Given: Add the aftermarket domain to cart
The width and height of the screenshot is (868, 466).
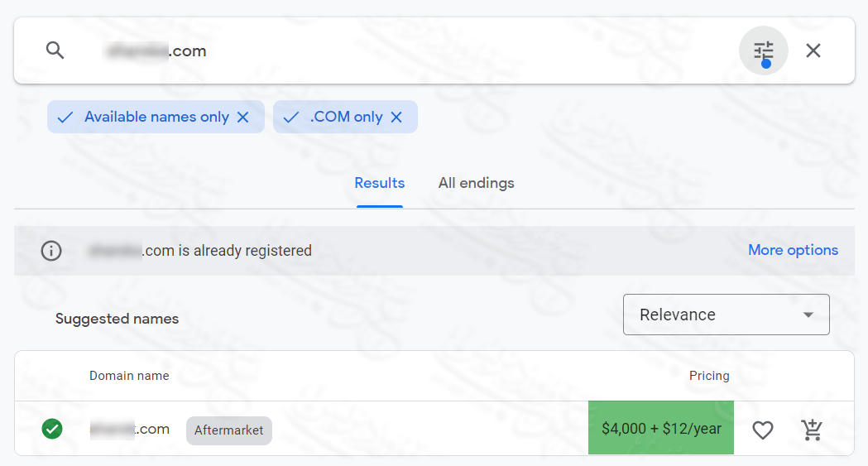Looking at the screenshot, I should [812, 430].
